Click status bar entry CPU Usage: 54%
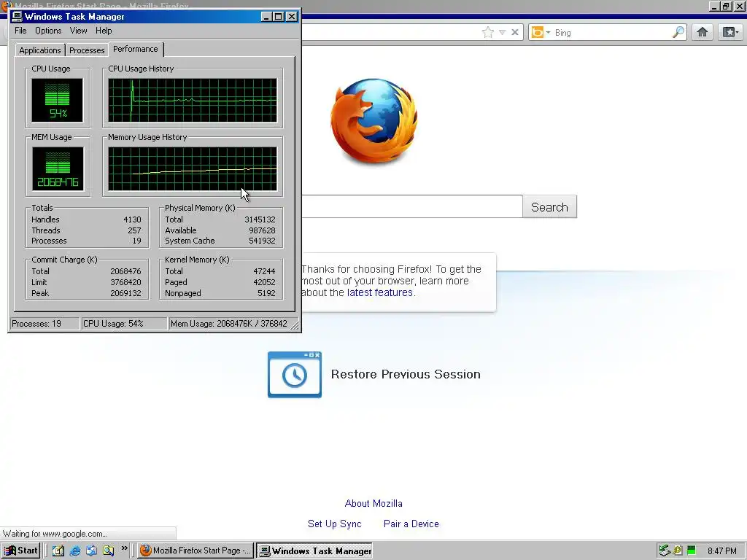The height and width of the screenshot is (560, 747). 124,324
